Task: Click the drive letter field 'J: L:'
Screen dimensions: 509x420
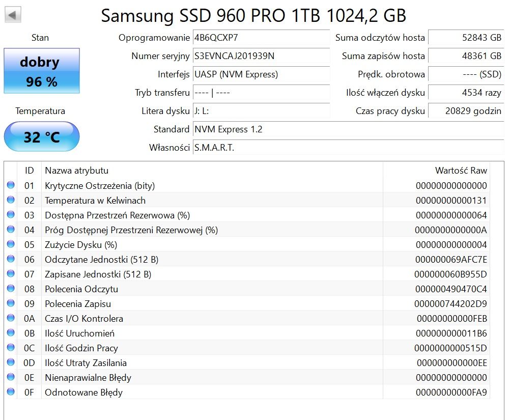Action: coord(261,111)
